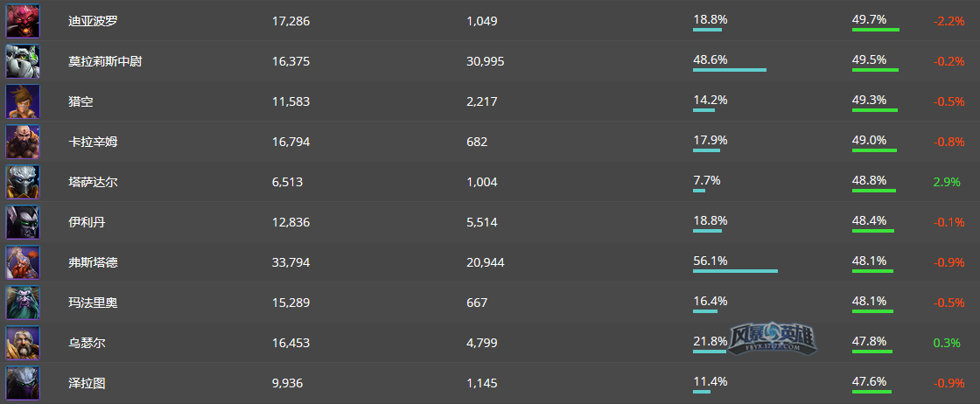Open the 猎空 hero portrait
The image size is (980, 404).
pyautogui.click(x=23, y=101)
